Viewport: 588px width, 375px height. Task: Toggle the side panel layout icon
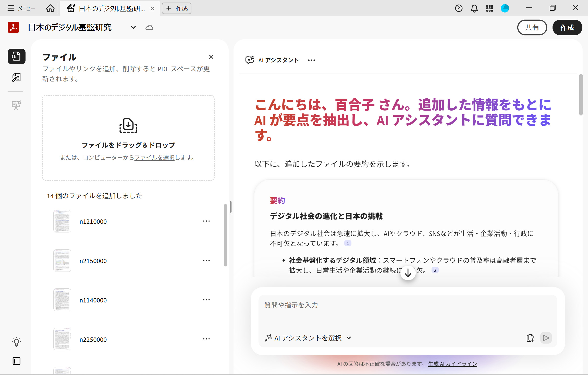pyautogui.click(x=16, y=361)
